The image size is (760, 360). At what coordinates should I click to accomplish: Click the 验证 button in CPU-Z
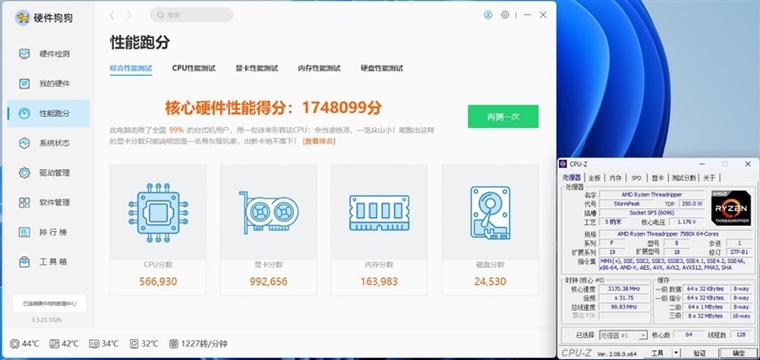[699, 353]
